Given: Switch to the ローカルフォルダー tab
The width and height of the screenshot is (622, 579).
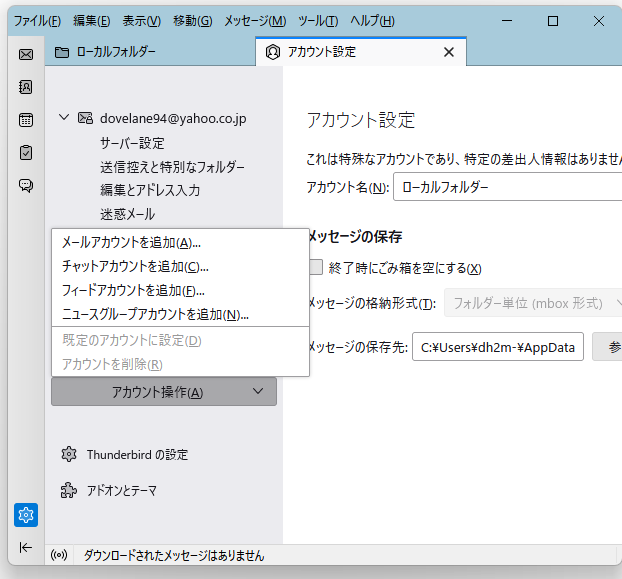Looking at the screenshot, I should (150, 52).
